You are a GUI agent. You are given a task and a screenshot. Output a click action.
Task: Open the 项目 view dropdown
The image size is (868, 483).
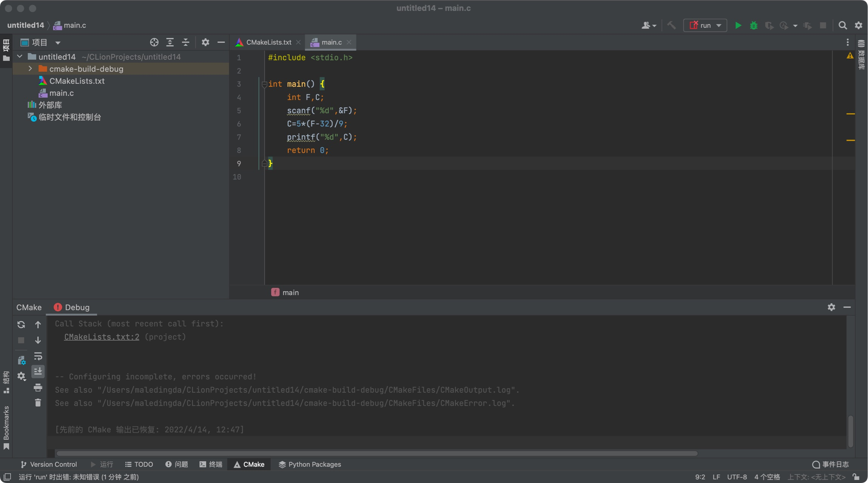pyautogui.click(x=58, y=43)
